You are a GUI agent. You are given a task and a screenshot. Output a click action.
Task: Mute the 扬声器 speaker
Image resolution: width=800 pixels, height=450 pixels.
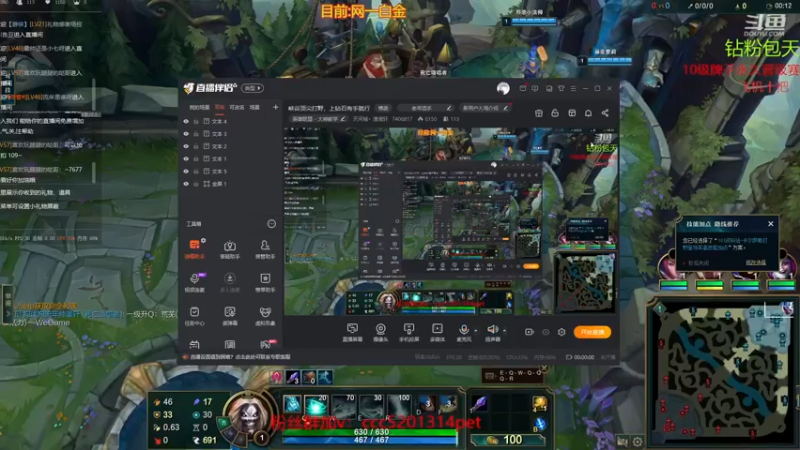[x=492, y=332]
